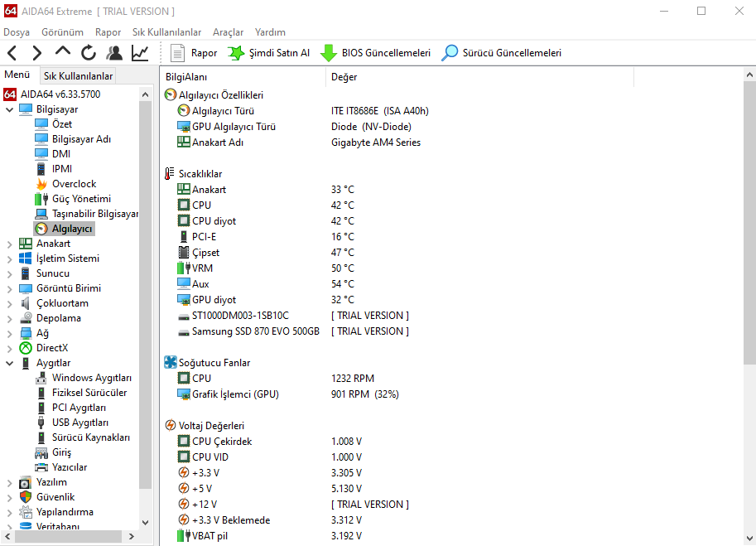The width and height of the screenshot is (756, 546).
Task: Click the Rapor toolbar button
Action: tap(195, 52)
